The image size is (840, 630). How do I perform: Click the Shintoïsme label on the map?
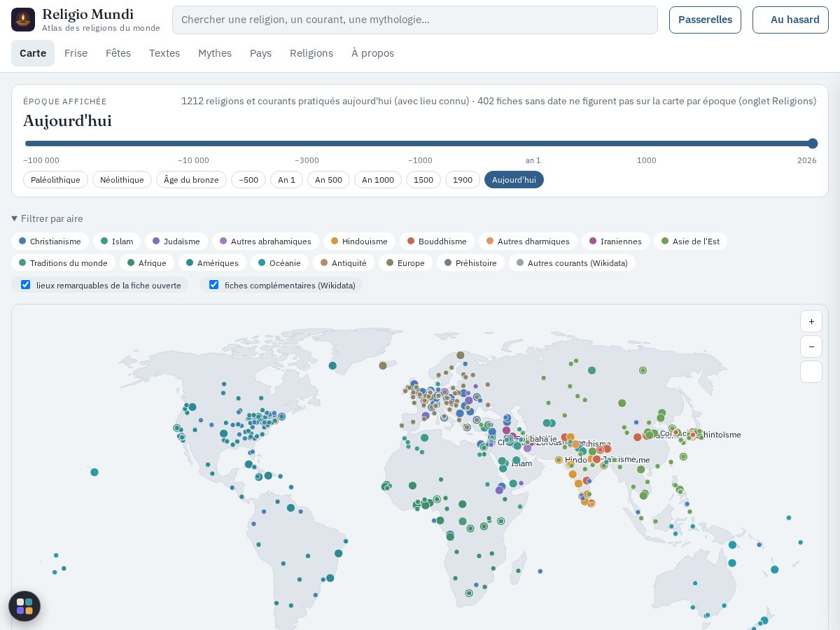[719, 435]
